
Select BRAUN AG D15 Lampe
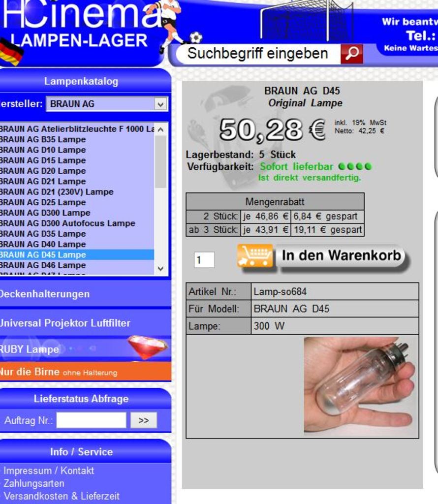coord(77,160)
